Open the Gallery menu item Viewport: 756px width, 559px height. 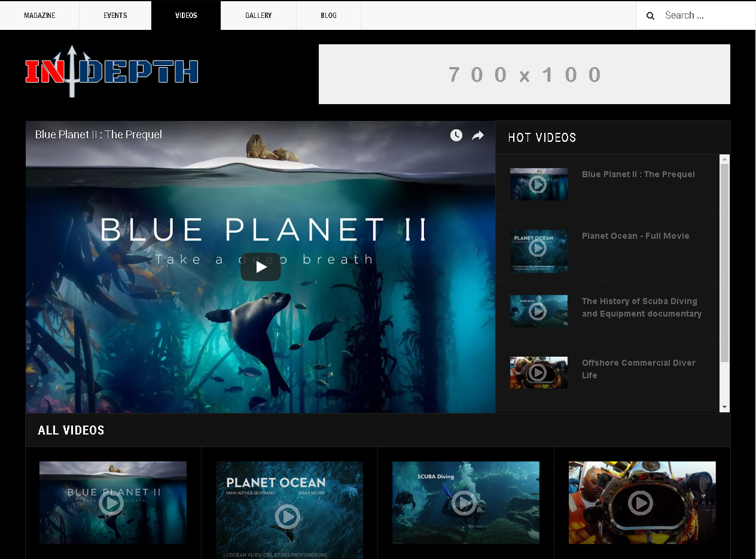(258, 16)
